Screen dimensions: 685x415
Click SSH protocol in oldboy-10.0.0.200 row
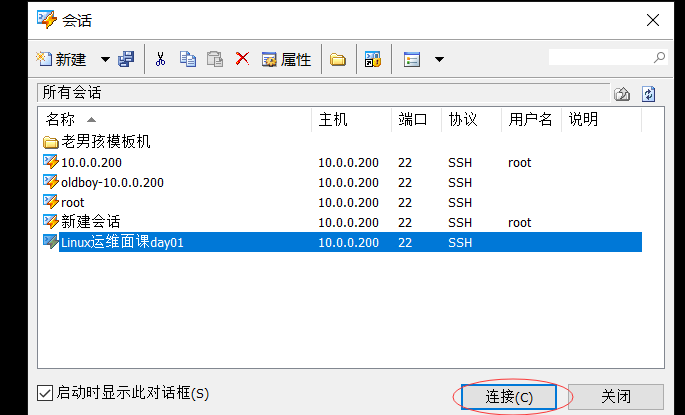point(460,183)
